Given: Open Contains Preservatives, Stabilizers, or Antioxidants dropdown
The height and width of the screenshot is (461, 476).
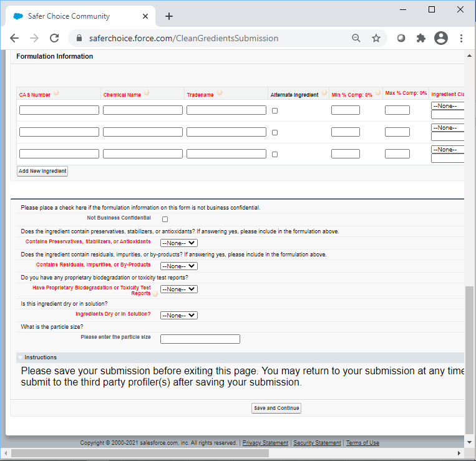Looking at the screenshot, I should pos(178,243).
